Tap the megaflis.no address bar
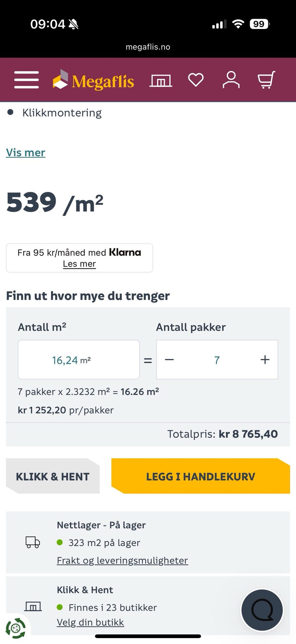This screenshot has height=644, width=296. point(148,47)
